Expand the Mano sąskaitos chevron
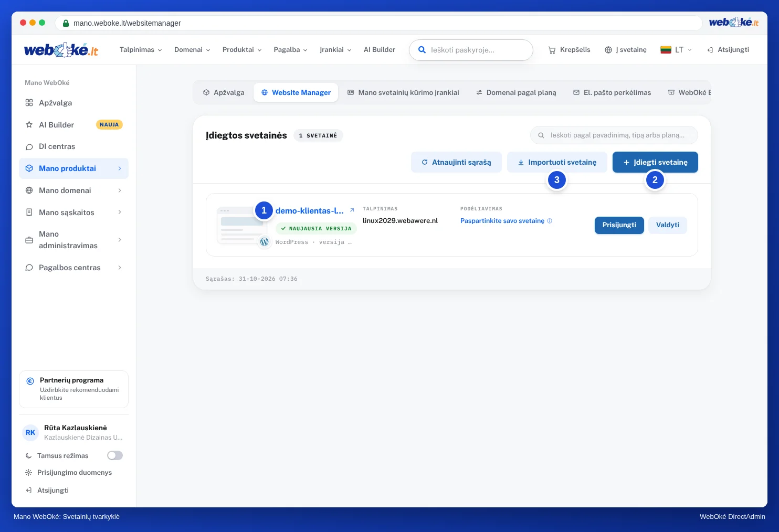779x532 pixels. click(x=120, y=212)
